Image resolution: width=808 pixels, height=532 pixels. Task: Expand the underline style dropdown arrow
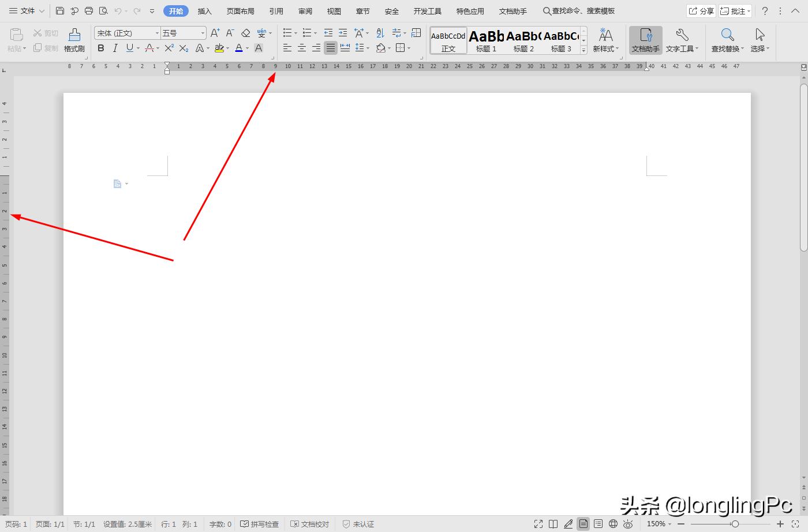[x=137, y=48]
